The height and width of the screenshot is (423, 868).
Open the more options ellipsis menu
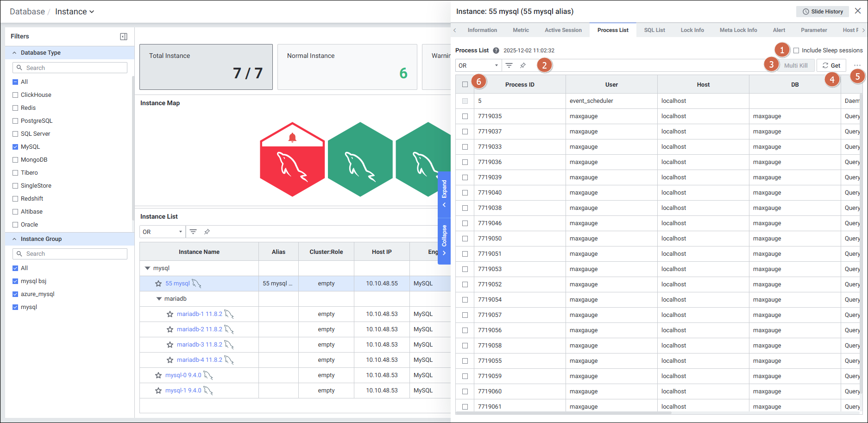857,66
